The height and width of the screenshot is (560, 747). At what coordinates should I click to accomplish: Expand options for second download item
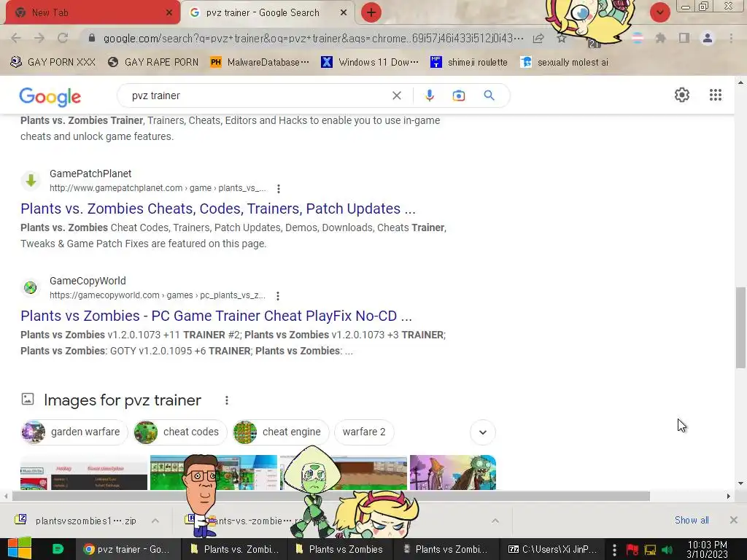click(x=495, y=521)
